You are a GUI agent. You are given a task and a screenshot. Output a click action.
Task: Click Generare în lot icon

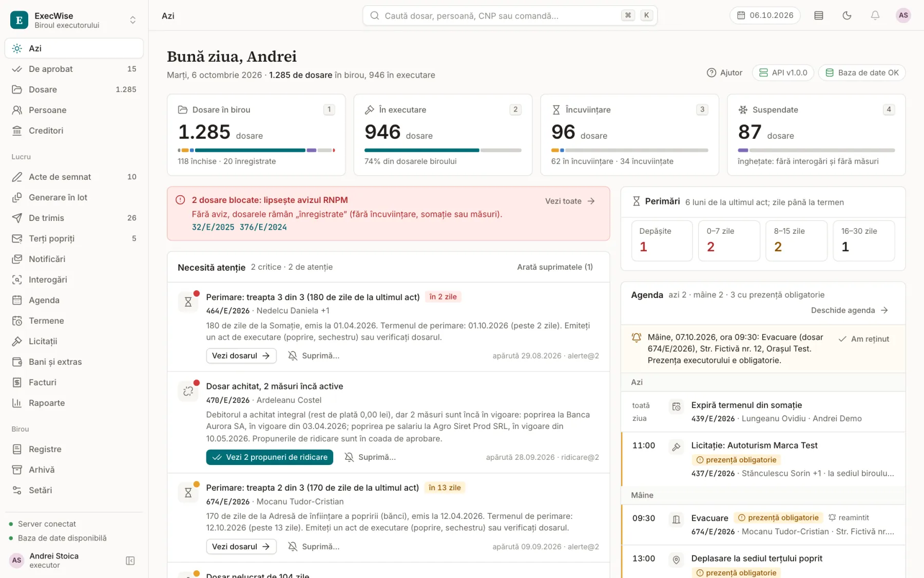pyautogui.click(x=17, y=197)
